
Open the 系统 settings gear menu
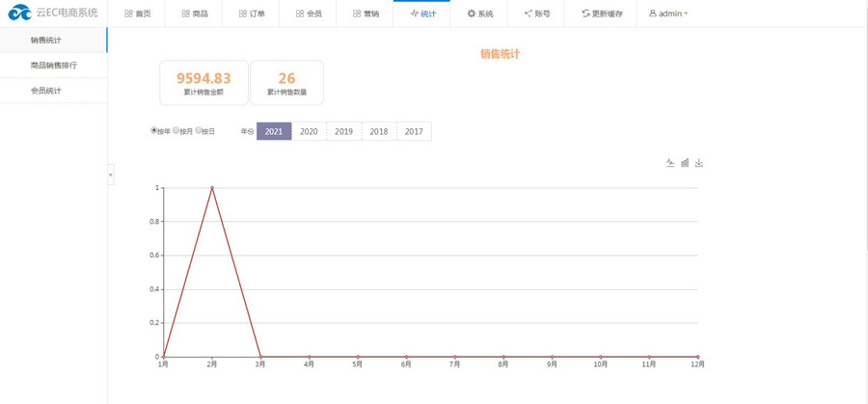[479, 13]
